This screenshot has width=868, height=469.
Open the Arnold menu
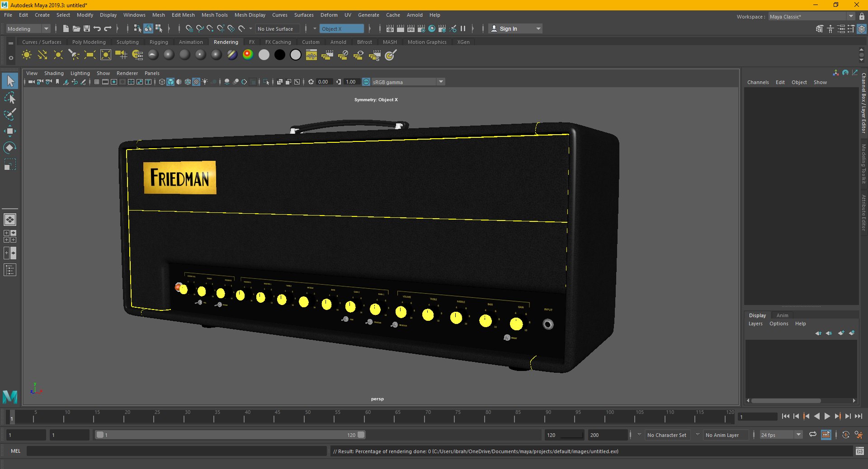tap(415, 15)
